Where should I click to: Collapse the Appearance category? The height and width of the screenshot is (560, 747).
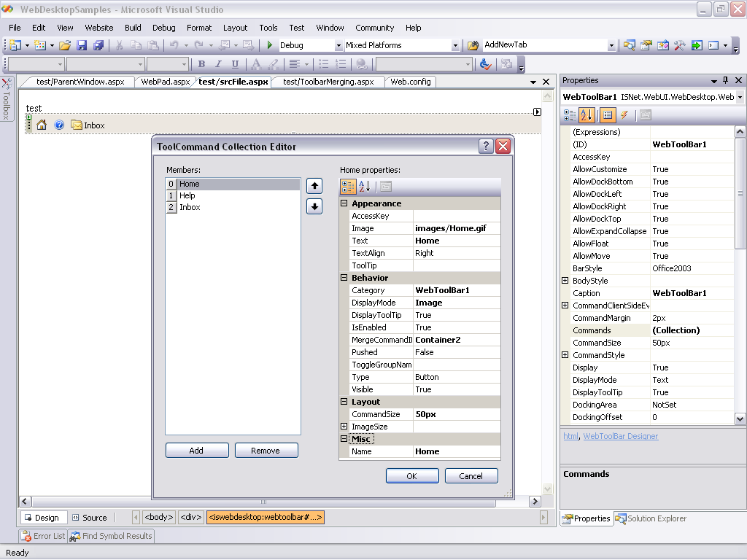point(344,203)
